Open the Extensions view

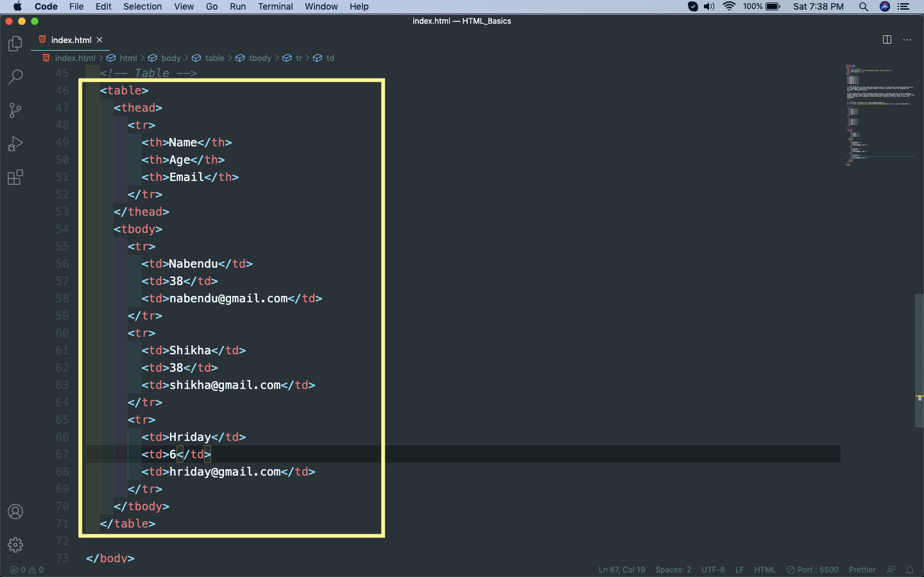tap(15, 177)
